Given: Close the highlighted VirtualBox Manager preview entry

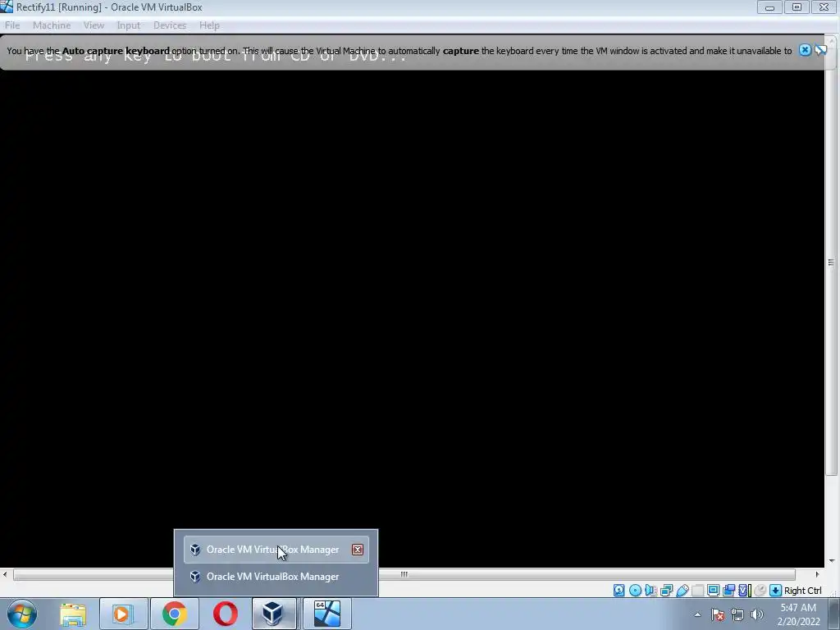Looking at the screenshot, I should click(x=358, y=550).
